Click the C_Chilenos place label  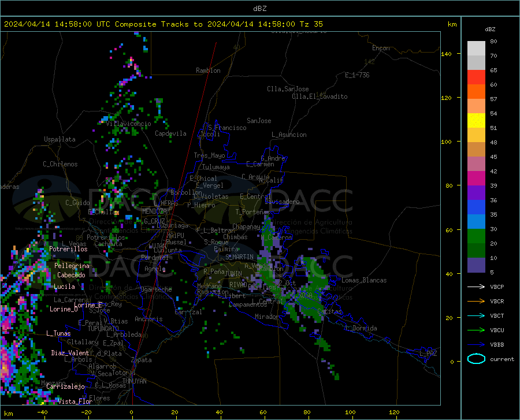point(60,164)
